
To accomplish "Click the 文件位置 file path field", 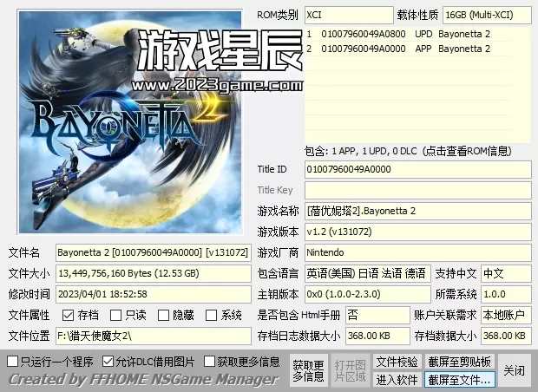I will coord(153,336).
